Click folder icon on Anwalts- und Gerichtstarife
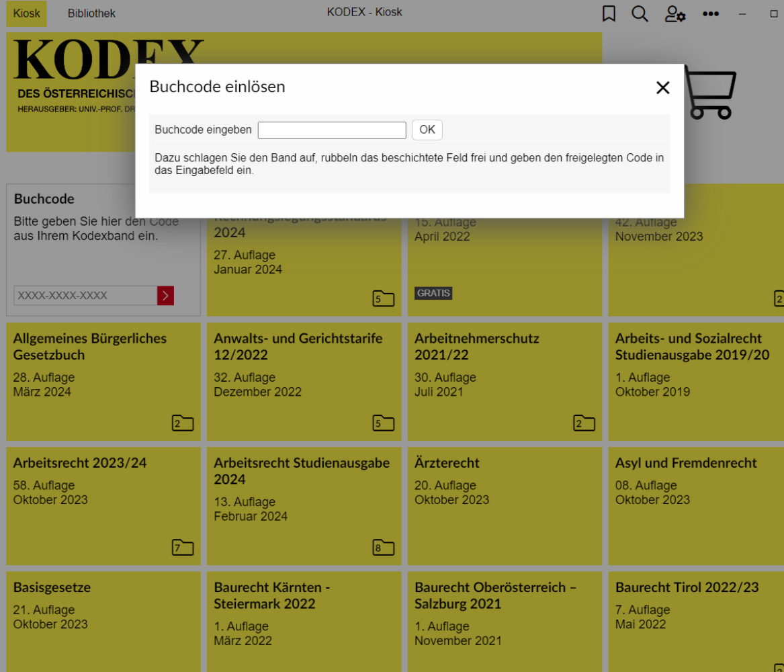The width and height of the screenshot is (784, 672). click(384, 423)
